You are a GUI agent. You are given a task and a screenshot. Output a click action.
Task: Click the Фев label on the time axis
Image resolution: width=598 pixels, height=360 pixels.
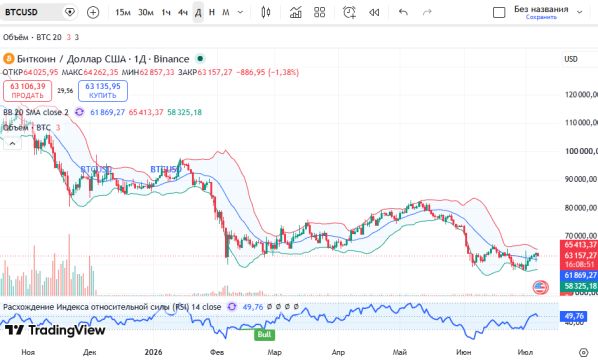pyautogui.click(x=217, y=352)
